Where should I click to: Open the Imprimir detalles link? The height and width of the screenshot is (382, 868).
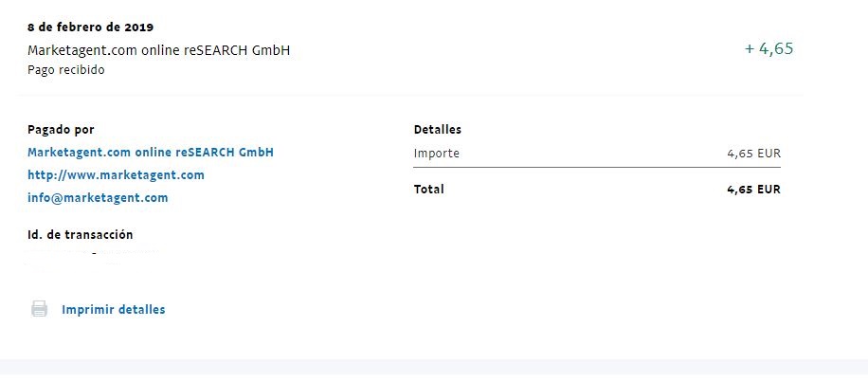tap(114, 309)
